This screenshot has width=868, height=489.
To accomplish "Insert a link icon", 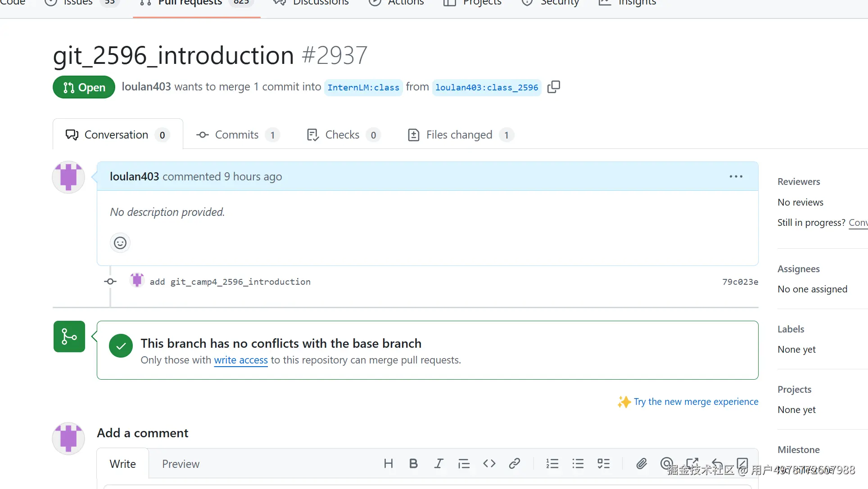I will coord(515,463).
